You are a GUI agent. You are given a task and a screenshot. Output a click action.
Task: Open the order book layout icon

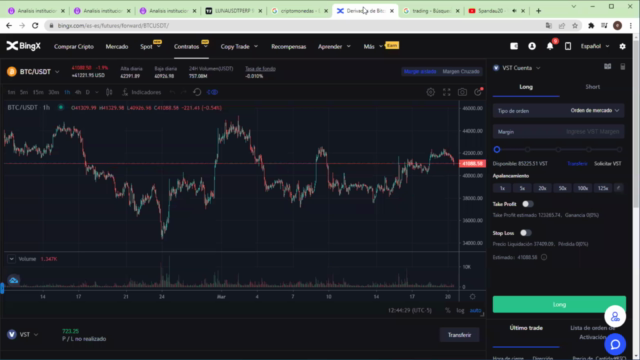(x=607, y=67)
